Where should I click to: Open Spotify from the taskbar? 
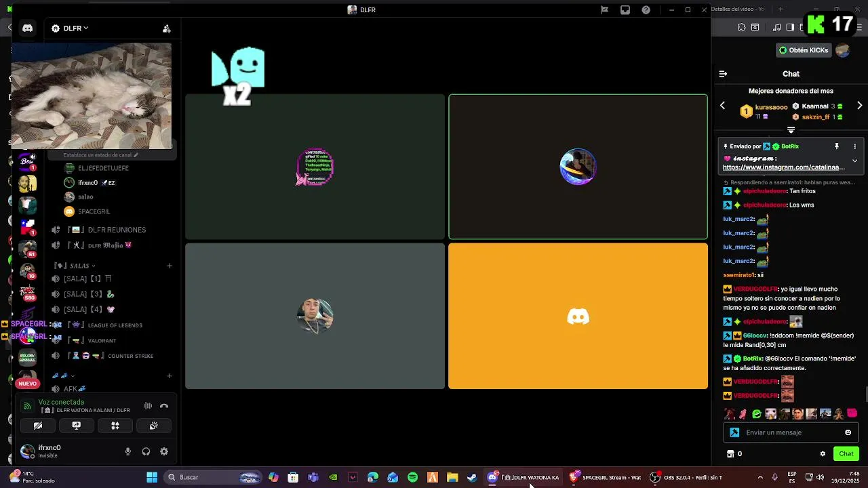click(x=412, y=477)
